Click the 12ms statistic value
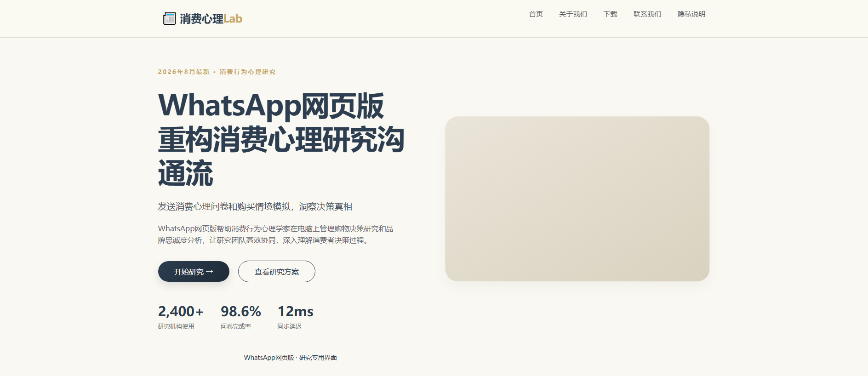This screenshot has height=376, width=868. [x=296, y=312]
